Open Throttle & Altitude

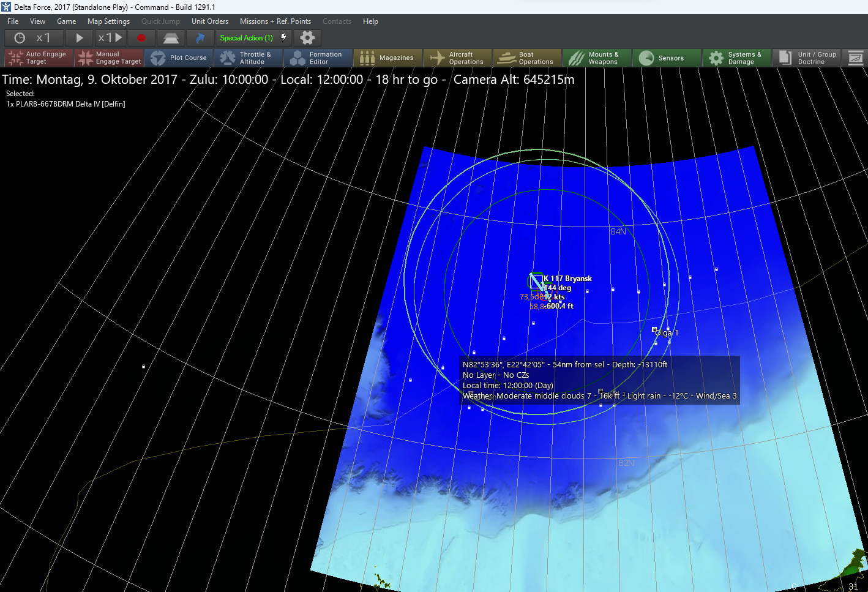(249, 58)
